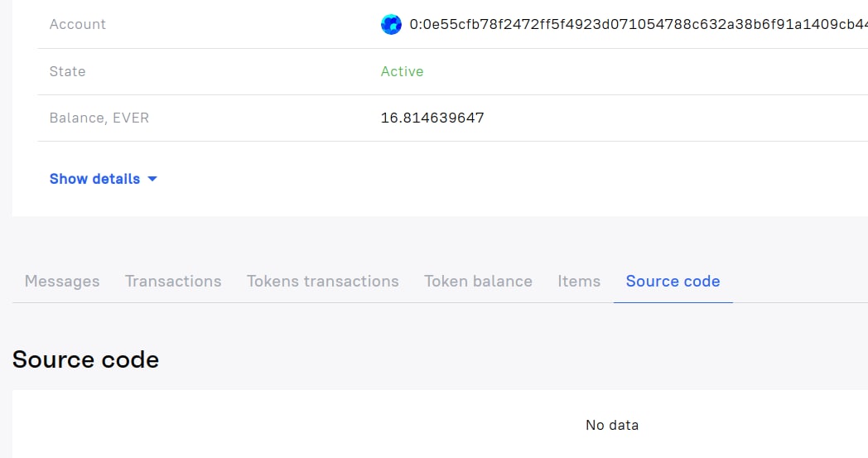Click the balance value 16.814639647

point(432,118)
